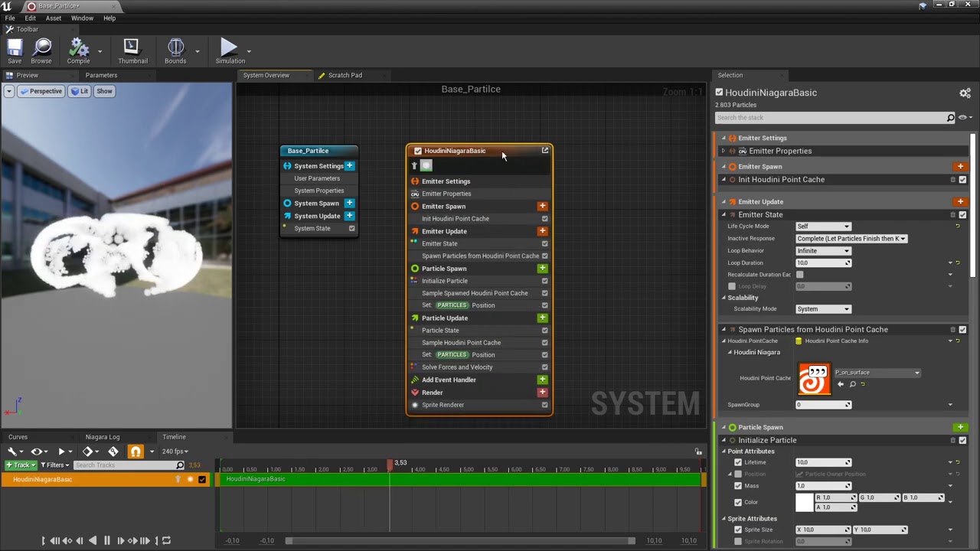
Task: Enable Recalculate Duration Each Loop checkbox
Action: pos(799,275)
